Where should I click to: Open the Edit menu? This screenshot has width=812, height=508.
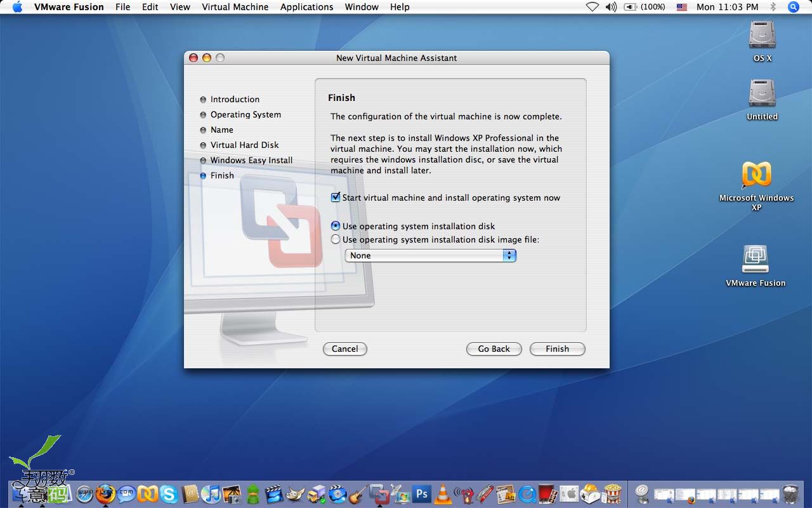[x=150, y=7]
